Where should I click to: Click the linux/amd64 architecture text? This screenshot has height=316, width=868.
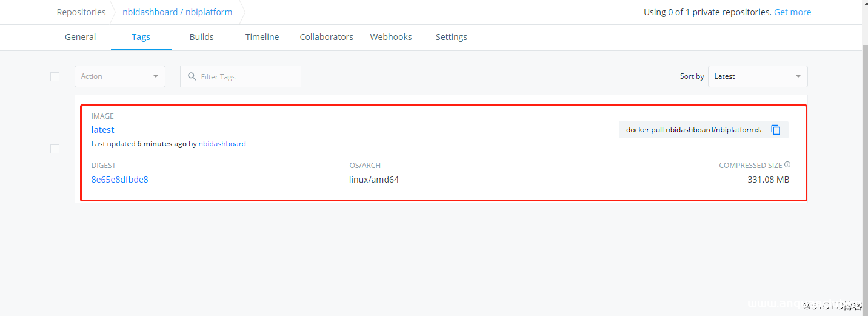click(x=374, y=180)
